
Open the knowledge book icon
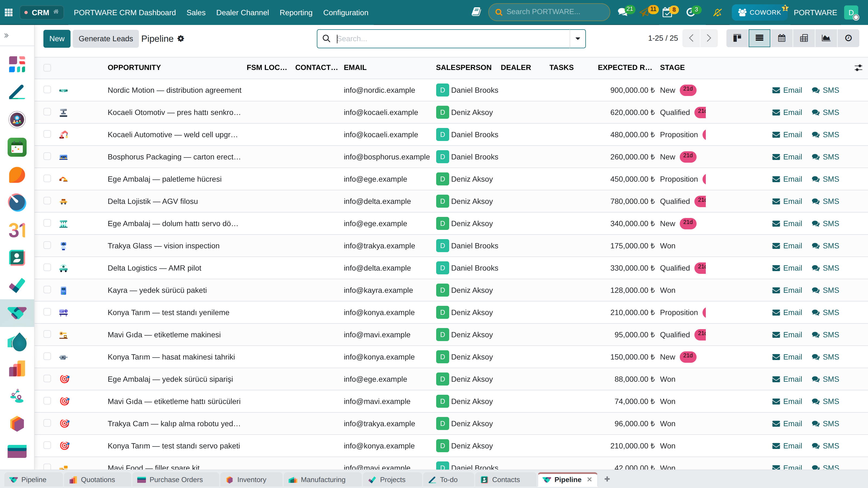tap(476, 12)
